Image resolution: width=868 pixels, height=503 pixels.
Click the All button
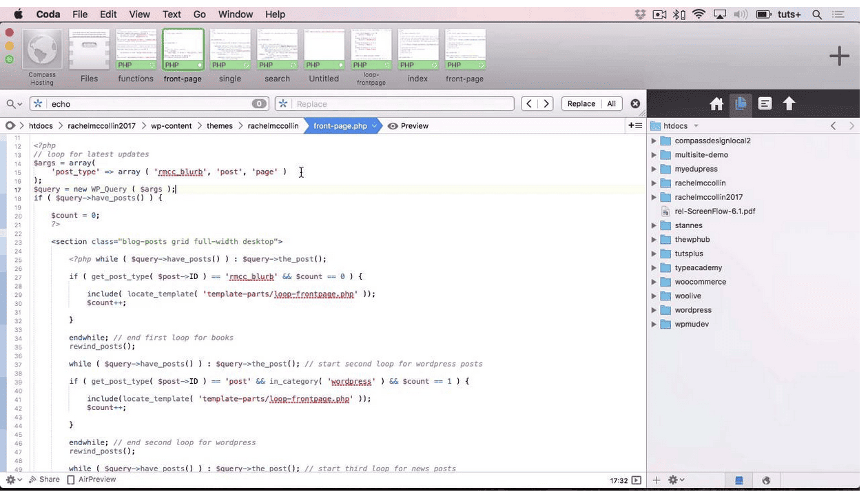[x=611, y=104]
